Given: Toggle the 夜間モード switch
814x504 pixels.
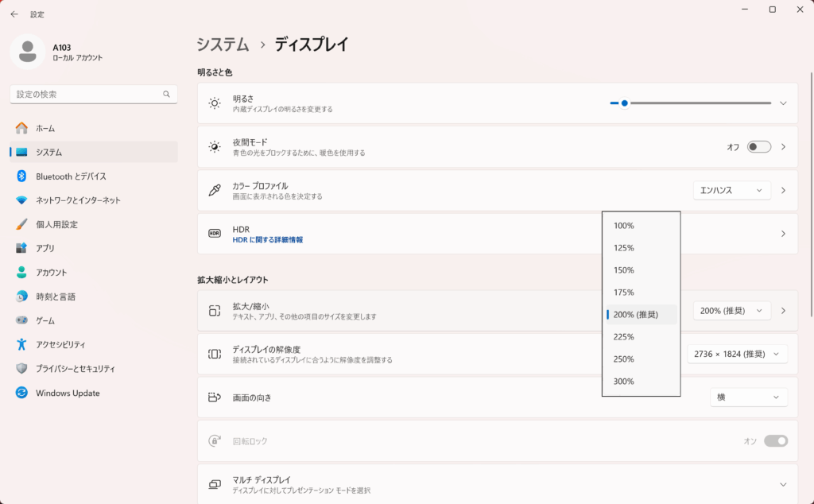Looking at the screenshot, I should pos(759,147).
